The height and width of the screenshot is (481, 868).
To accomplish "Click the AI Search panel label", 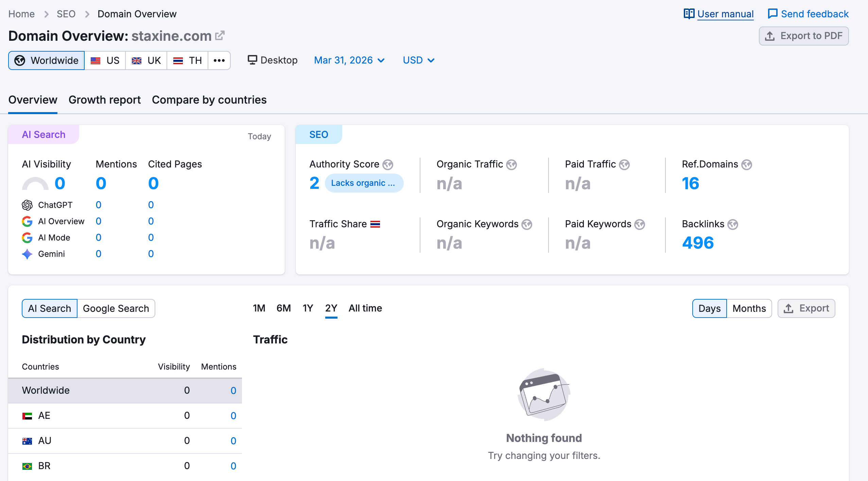I will click(44, 135).
